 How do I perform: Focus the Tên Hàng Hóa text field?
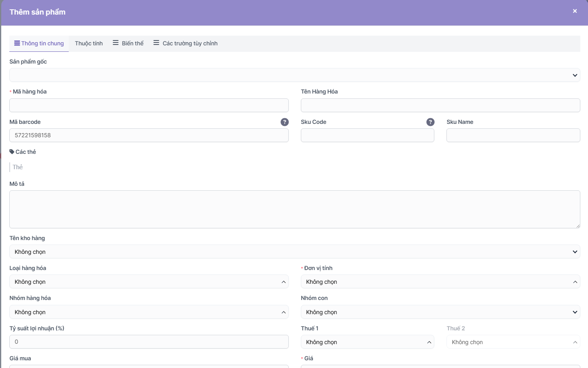tap(440, 105)
